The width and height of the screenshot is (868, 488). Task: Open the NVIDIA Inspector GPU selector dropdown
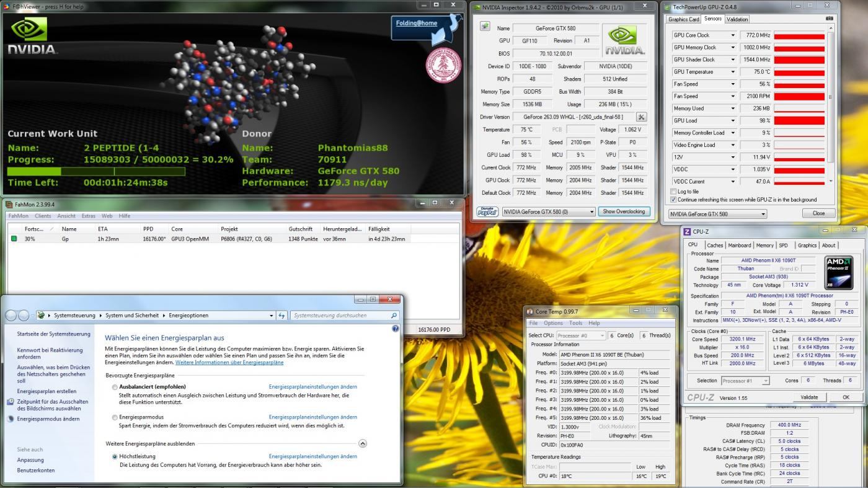[549, 211]
